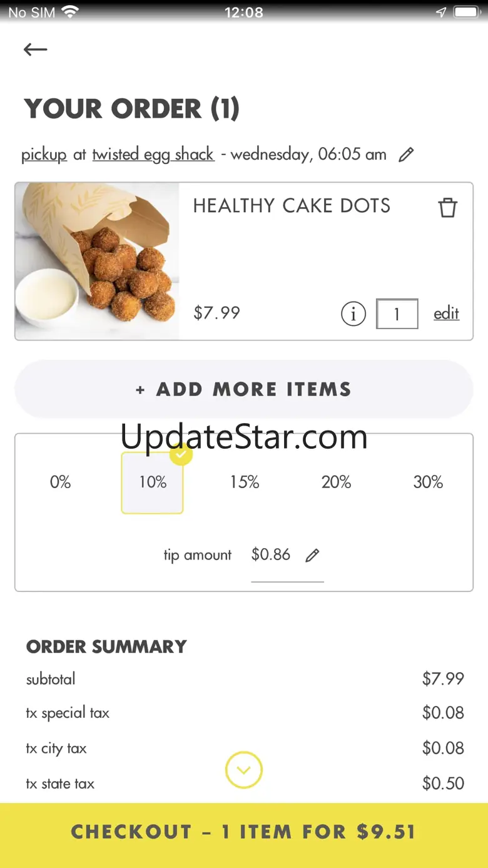Click the quantity field showing 1

pyautogui.click(x=397, y=314)
